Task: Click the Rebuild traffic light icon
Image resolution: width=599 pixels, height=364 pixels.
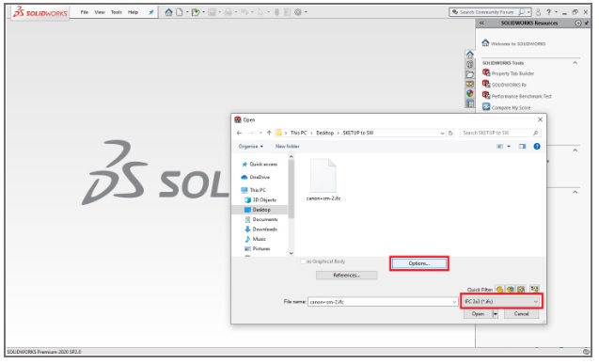Action: click(276, 12)
